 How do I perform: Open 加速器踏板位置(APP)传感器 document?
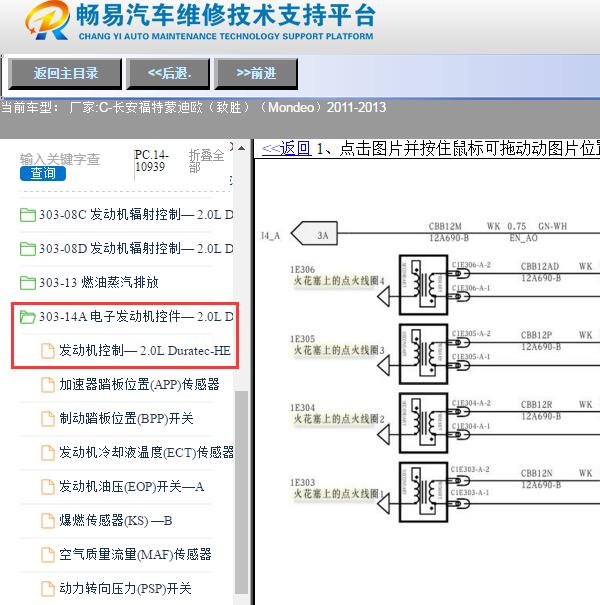(139, 384)
